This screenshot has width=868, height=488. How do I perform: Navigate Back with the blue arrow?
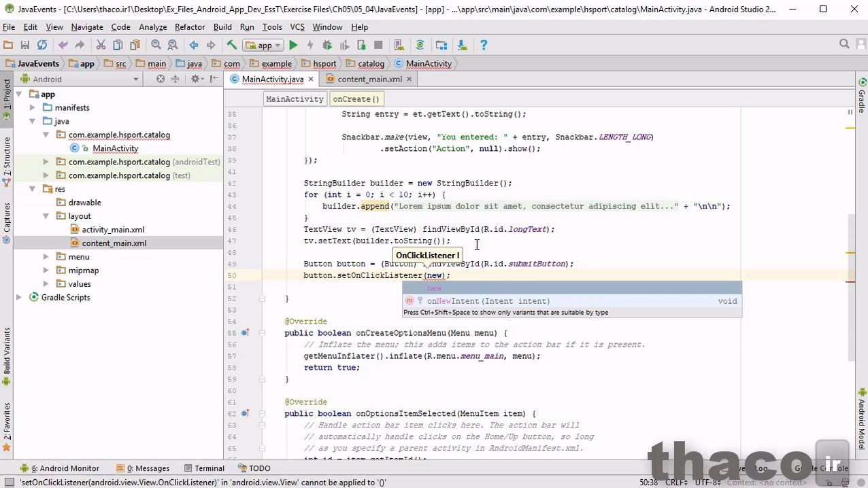pos(194,45)
